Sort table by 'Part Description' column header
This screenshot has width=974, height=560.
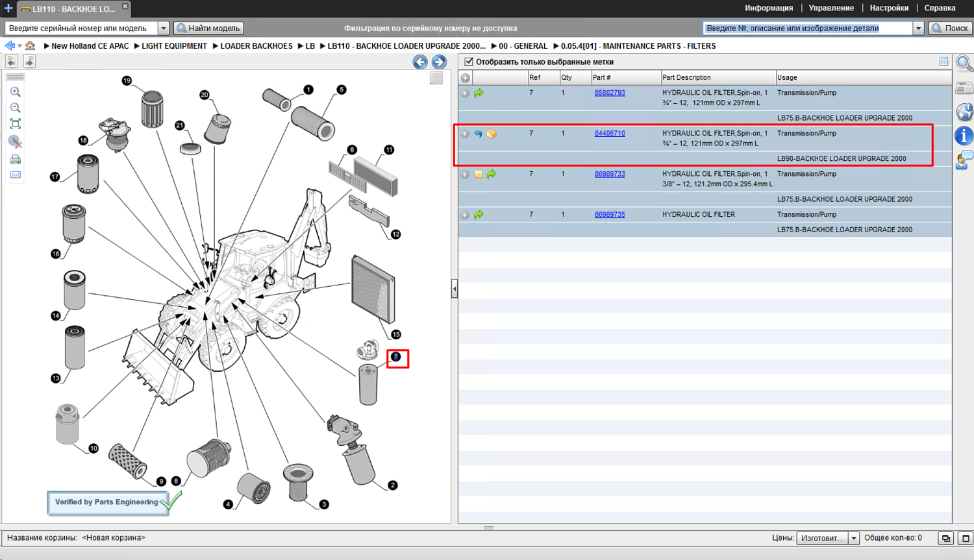(x=718, y=78)
